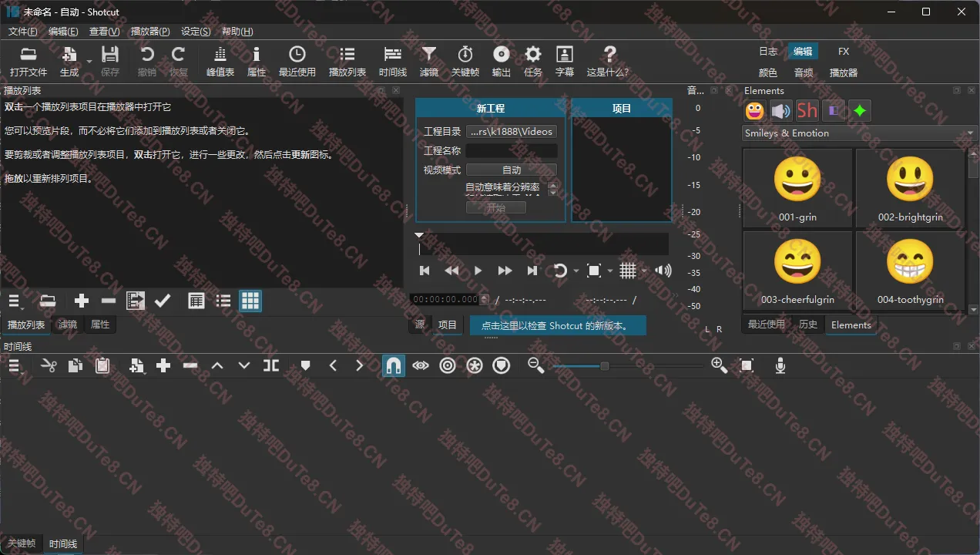Image resolution: width=980 pixels, height=555 pixels.
Task: Switch to the 历史 tab
Action: pos(808,325)
